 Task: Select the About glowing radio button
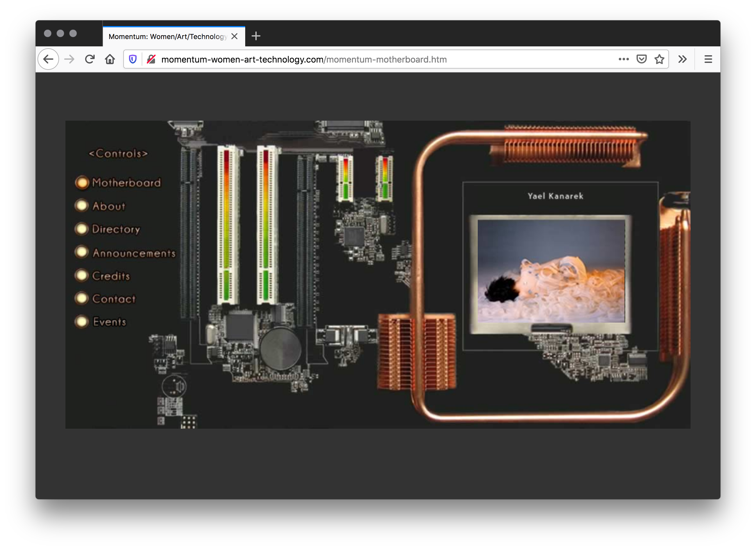pos(82,206)
